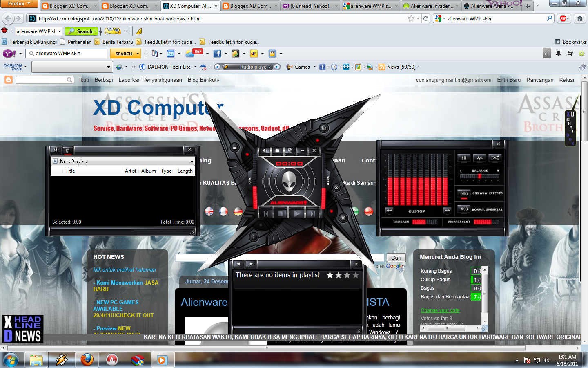Adjust the BALANCE slider
Screen dimensions: 588x368
pyautogui.click(x=479, y=176)
